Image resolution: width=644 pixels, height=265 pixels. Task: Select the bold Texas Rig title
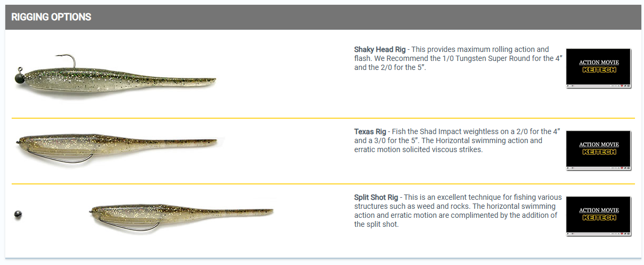[370, 131]
